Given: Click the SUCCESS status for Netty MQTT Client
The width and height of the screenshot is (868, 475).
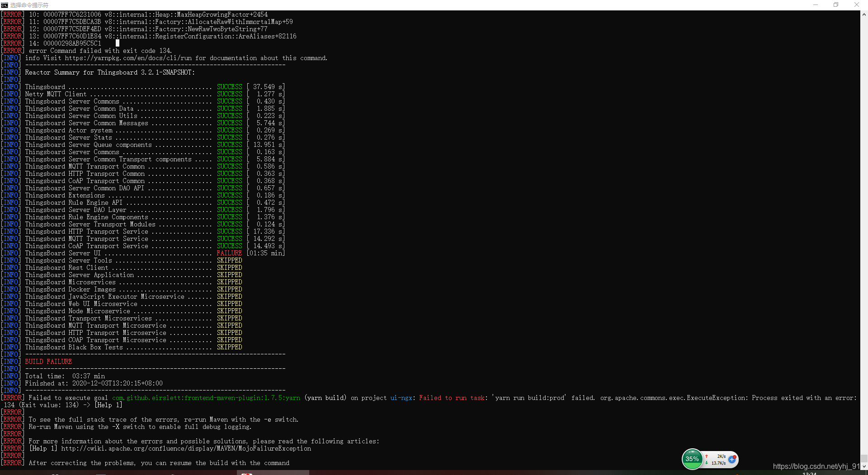Looking at the screenshot, I should 229,94.
